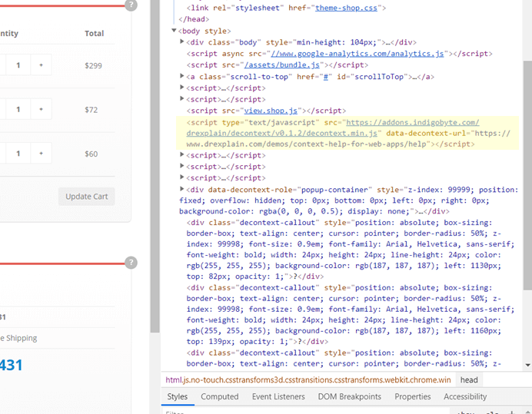Select the head breadcrumb item
The image size is (532, 414).
(469, 379)
